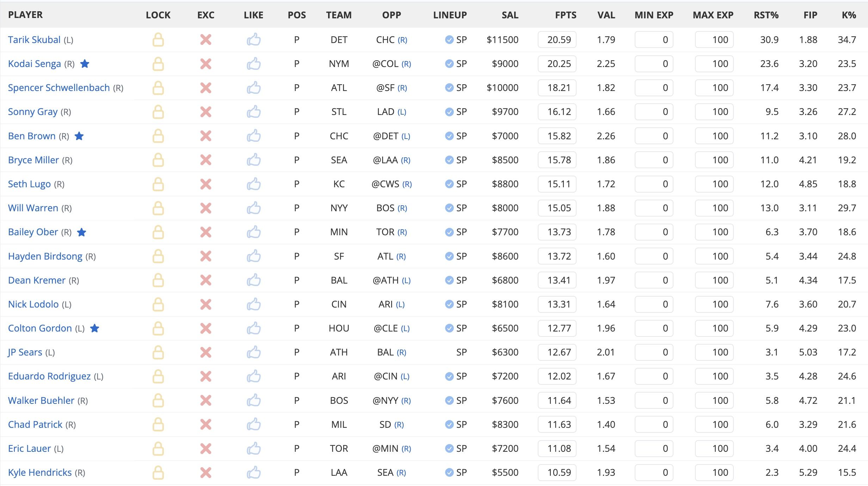Screen dimensions: 868x486
Task: Exclude Kodai Senga using the red X
Action: 206,64
